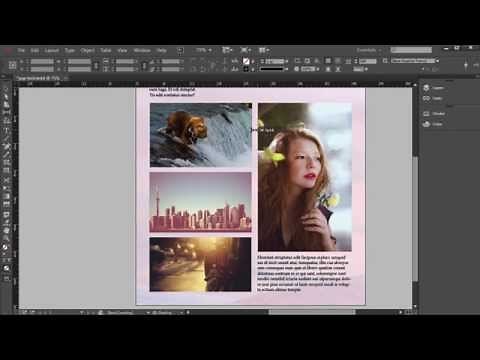This screenshot has width=480, height=360.
Task: Open the Table menu
Action: (106, 50)
